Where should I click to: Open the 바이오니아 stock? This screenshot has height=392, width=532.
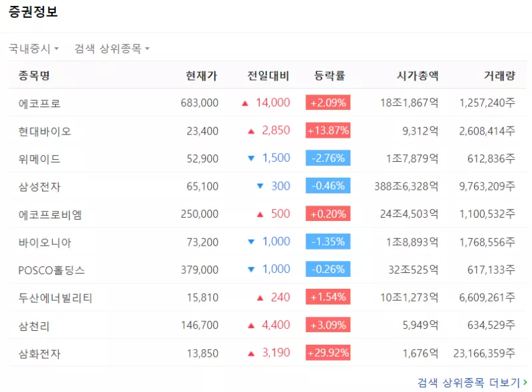click(x=45, y=242)
